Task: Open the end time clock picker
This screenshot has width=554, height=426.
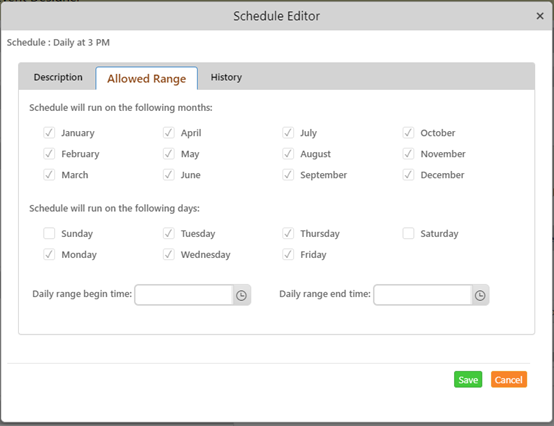Action: (480, 295)
